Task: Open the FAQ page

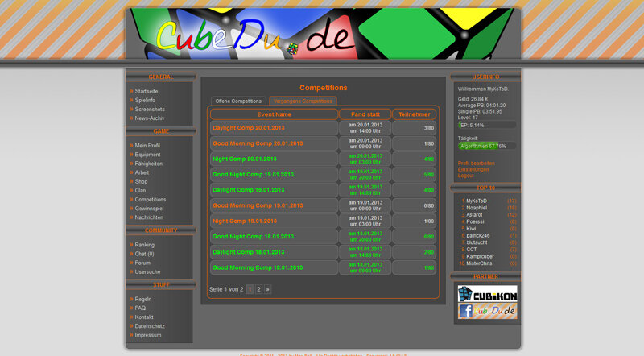Action: (x=140, y=308)
